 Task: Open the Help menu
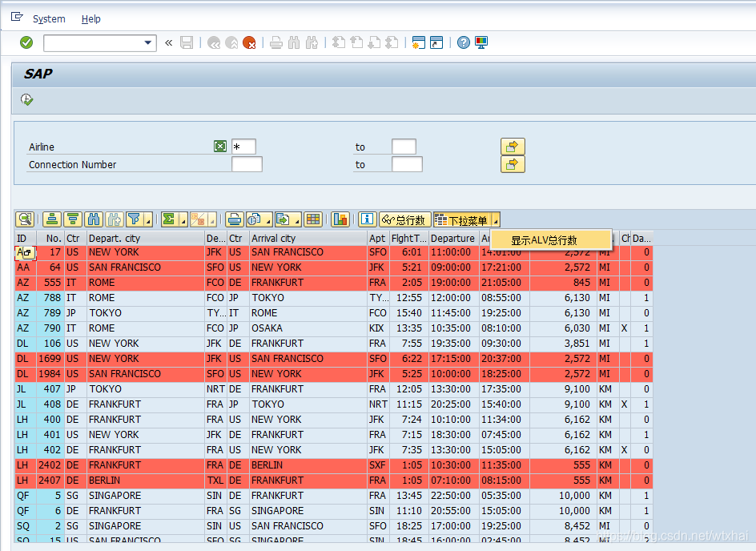click(90, 18)
